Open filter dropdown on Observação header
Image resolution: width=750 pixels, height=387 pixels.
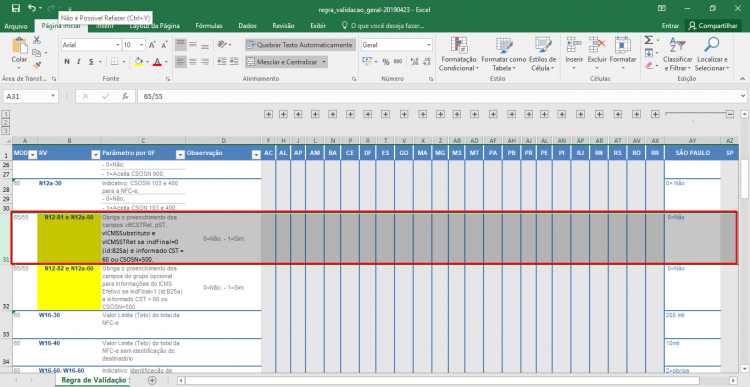(x=255, y=155)
